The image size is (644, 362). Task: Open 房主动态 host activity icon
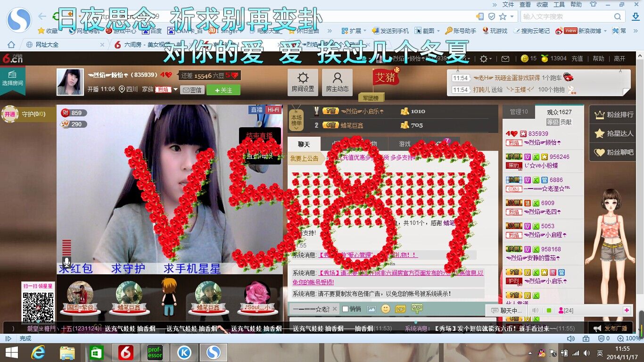tap(337, 82)
